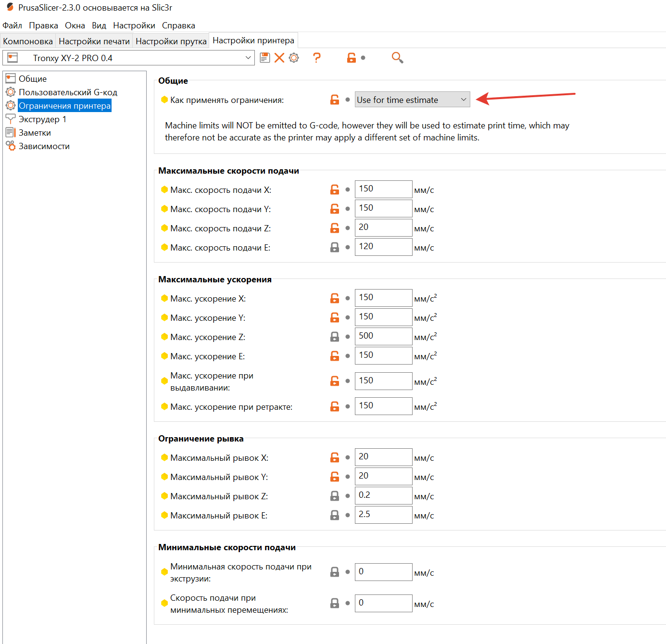The width and height of the screenshot is (666, 644).
Task: Click the Макс. скорость подачи Z field
Action: (383, 227)
